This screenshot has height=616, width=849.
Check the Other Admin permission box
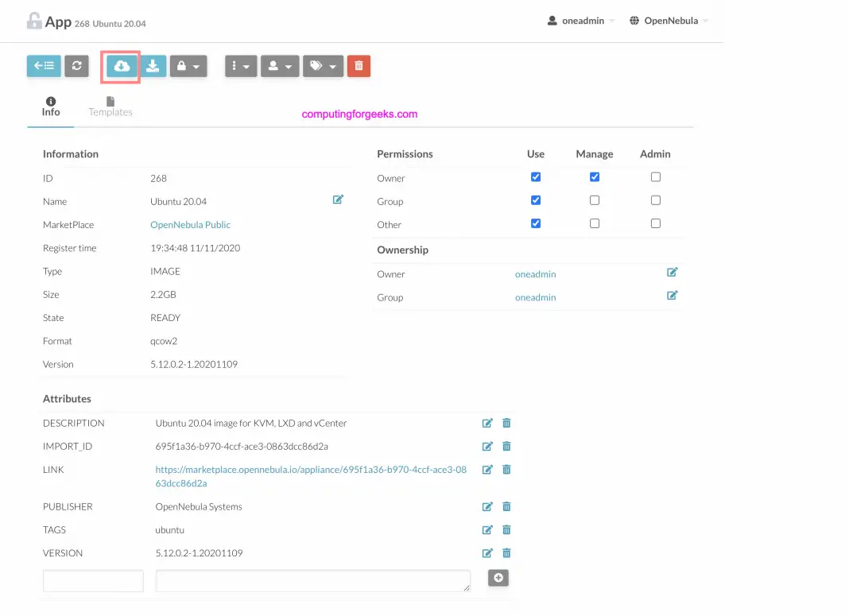pos(655,223)
